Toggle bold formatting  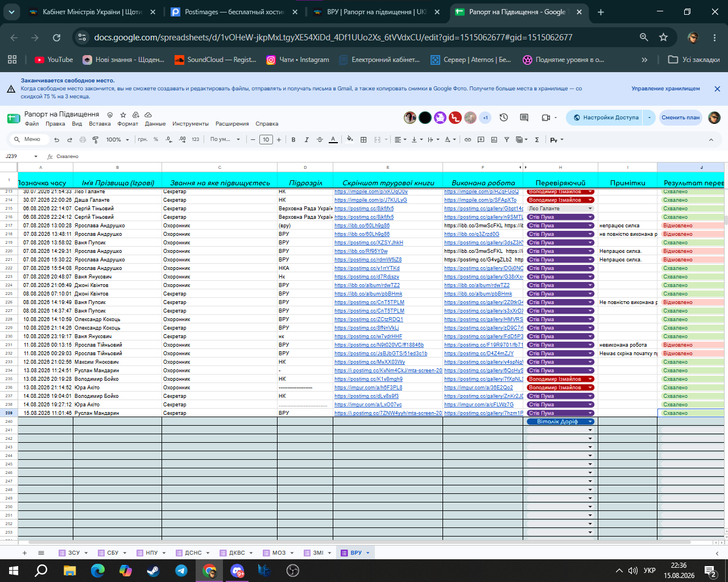293,140
